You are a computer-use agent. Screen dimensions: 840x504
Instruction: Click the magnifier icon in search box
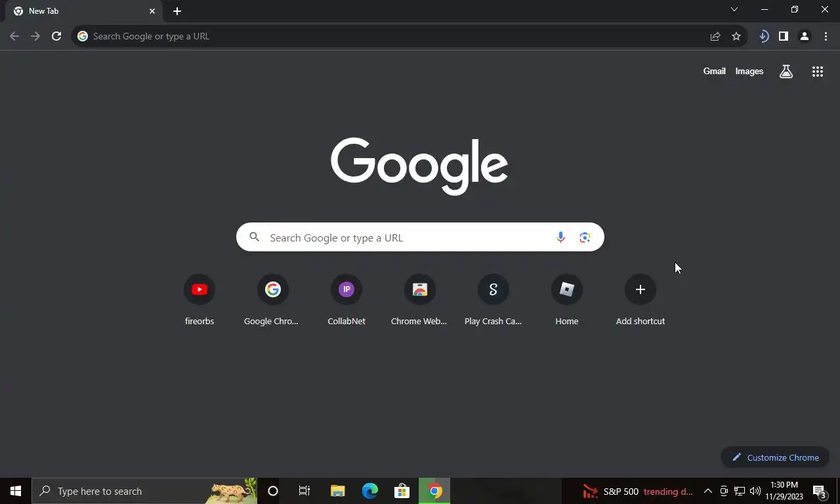coord(255,238)
